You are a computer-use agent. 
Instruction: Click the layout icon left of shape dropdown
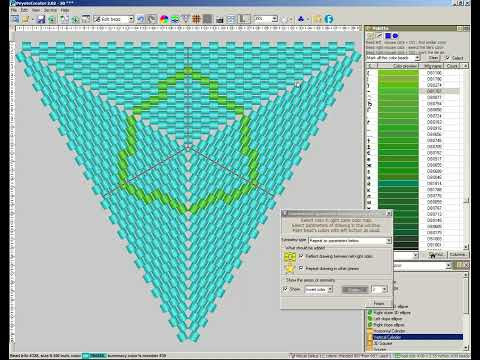tap(86, 19)
